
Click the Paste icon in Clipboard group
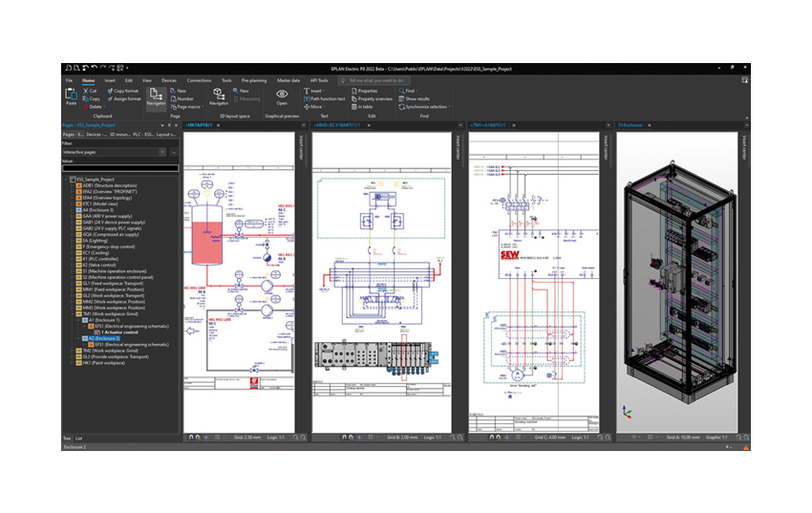pos(71,95)
